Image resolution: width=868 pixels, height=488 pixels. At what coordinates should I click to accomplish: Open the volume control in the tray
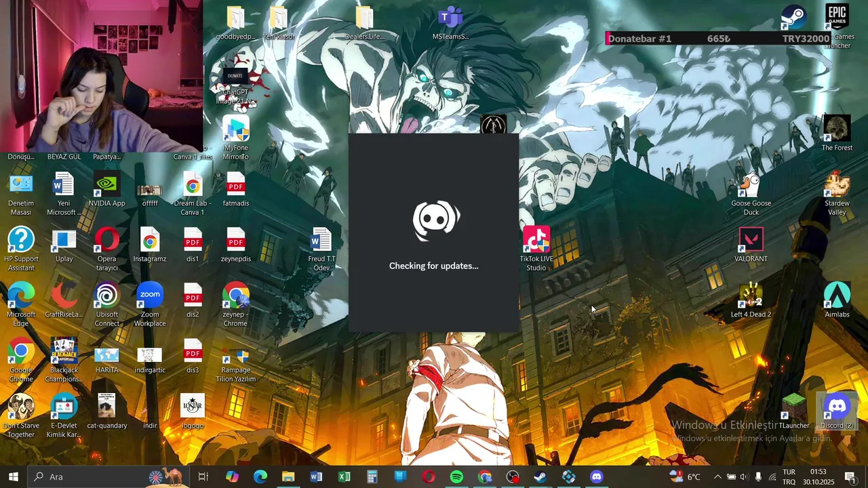coord(744,476)
